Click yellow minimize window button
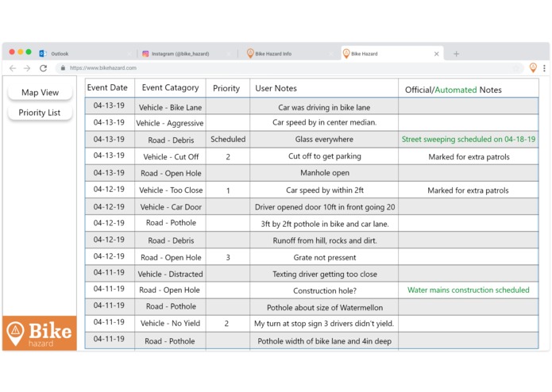This screenshot has height=392, width=552. (21, 52)
